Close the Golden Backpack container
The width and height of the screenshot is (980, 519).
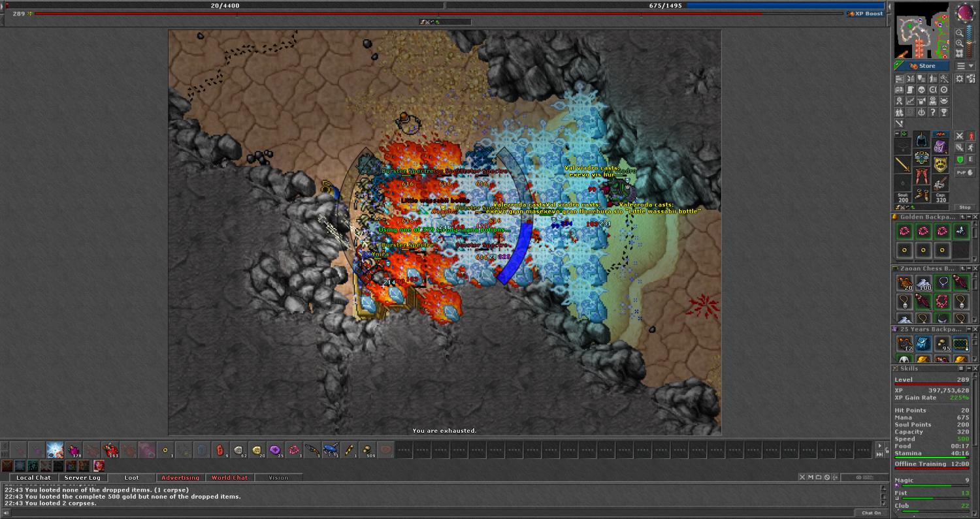pos(975,217)
